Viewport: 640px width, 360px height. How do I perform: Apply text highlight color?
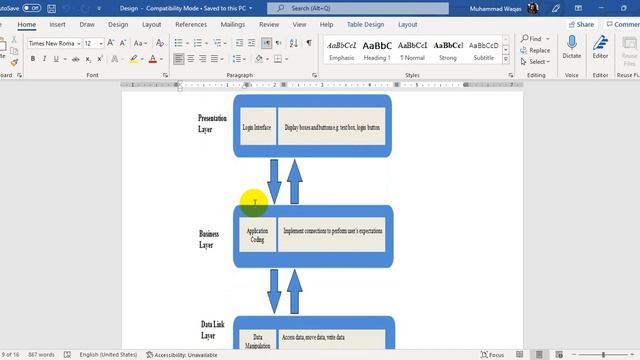pyautogui.click(x=133, y=59)
